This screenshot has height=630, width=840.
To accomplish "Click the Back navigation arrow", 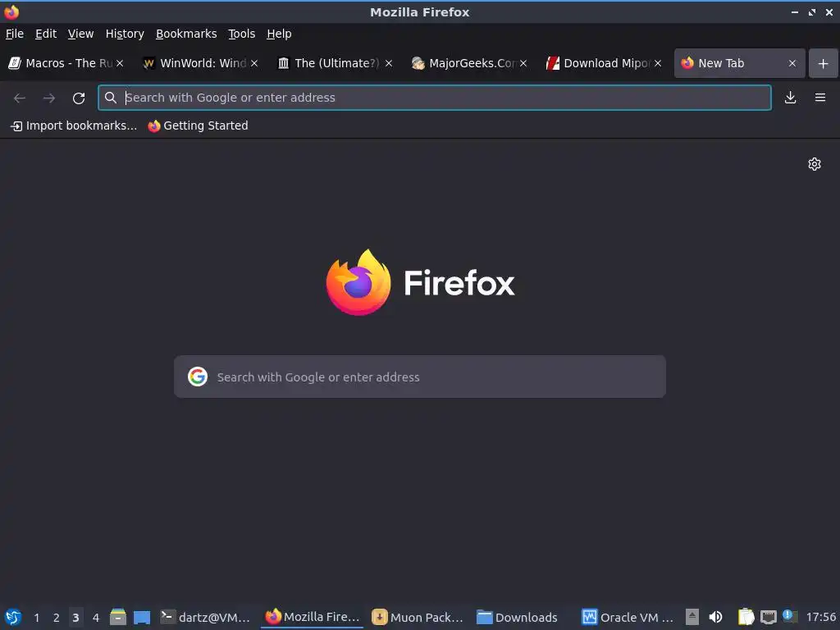I will point(20,98).
